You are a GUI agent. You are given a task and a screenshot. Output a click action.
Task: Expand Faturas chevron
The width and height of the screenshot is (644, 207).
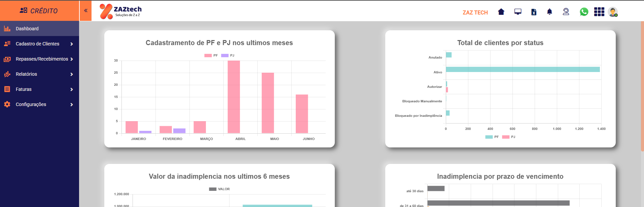(72, 90)
